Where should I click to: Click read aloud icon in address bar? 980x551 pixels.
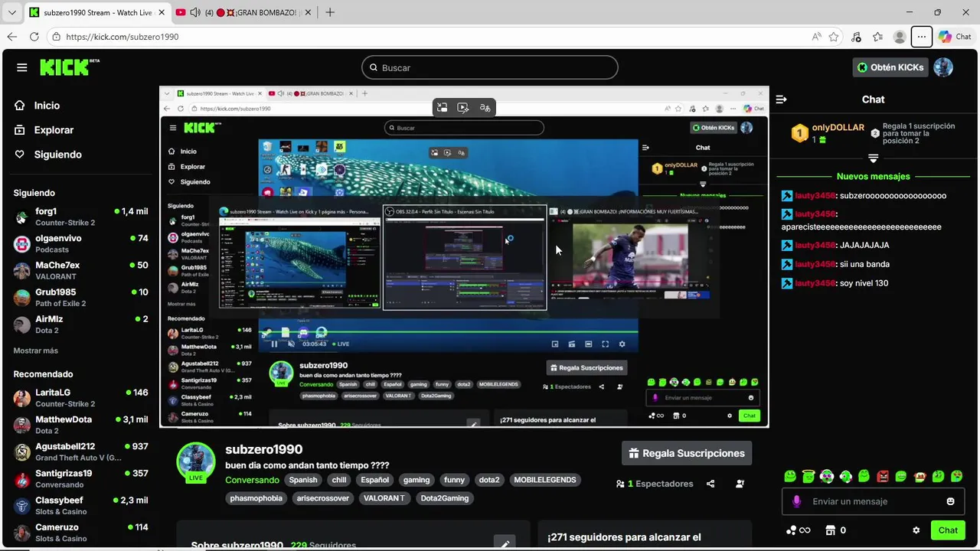[x=817, y=37]
